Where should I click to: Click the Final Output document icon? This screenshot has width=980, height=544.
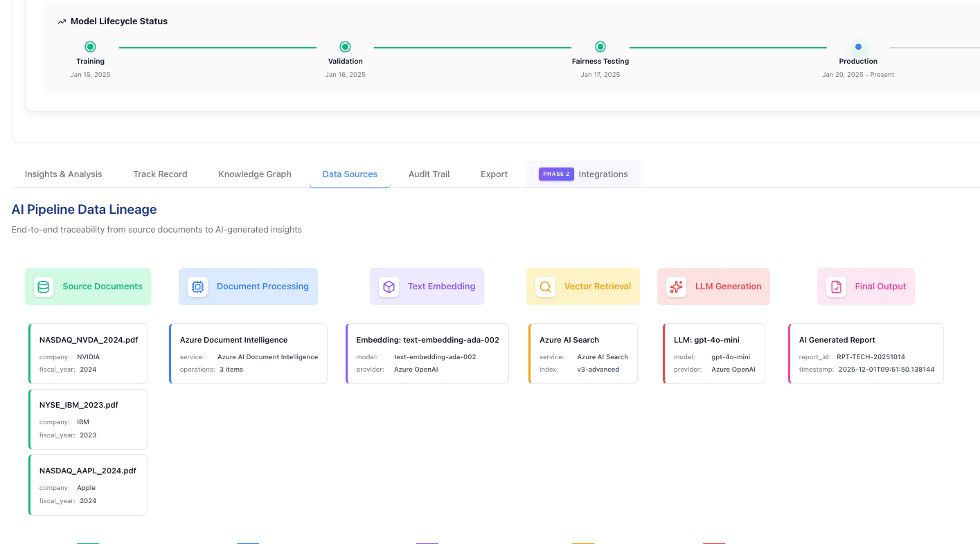836,286
